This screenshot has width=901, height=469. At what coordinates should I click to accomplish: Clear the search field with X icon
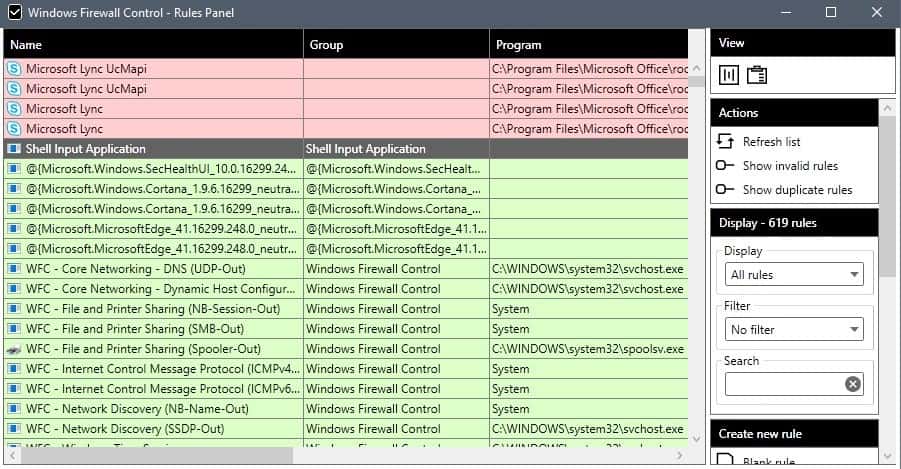click(853, 384)
